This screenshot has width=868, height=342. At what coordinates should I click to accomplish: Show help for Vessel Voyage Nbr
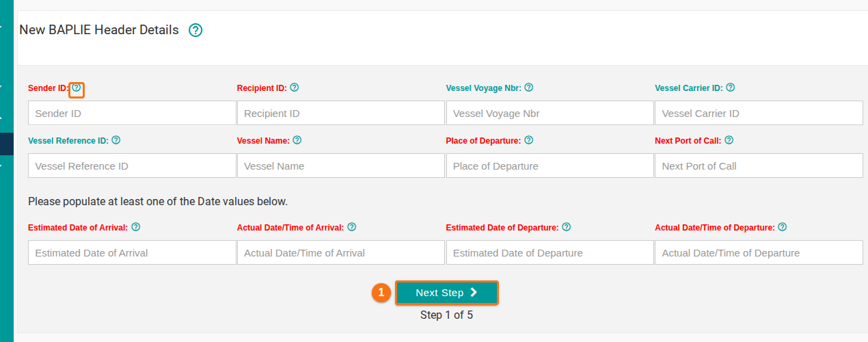(x=529, y=88)
